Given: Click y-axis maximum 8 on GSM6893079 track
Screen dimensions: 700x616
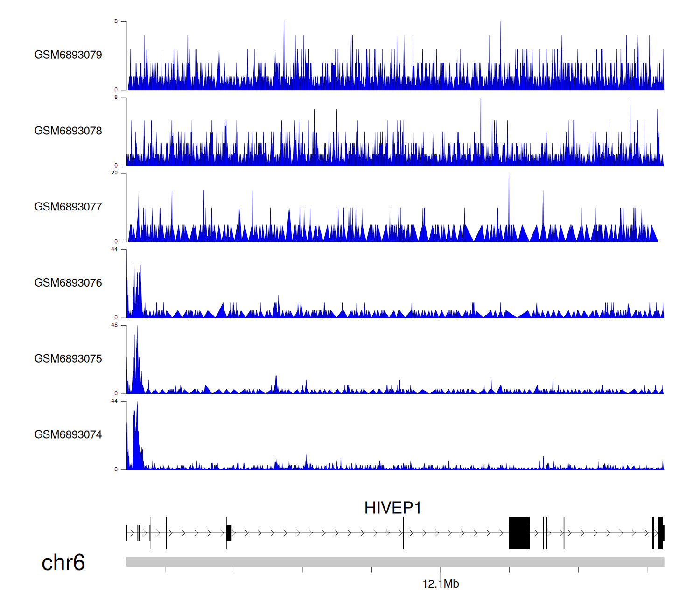Looking at the screenshot, I should [116, 21].
